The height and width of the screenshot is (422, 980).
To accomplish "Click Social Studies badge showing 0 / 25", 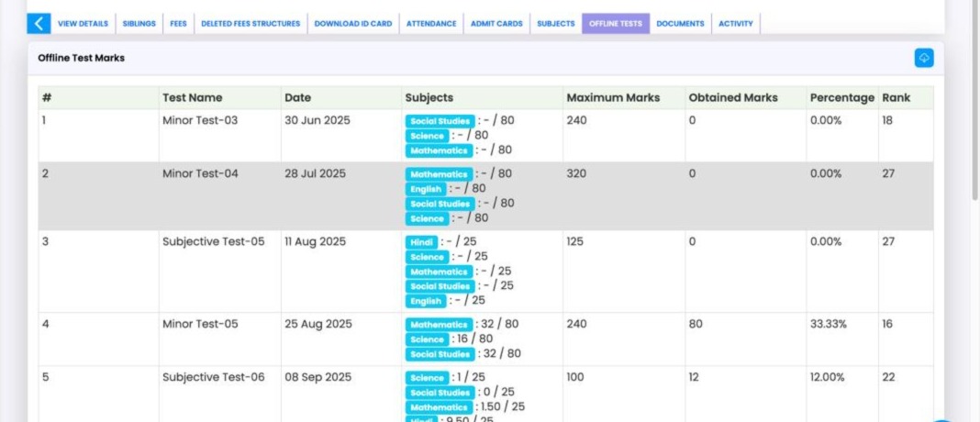I will [x=440, y=393].
